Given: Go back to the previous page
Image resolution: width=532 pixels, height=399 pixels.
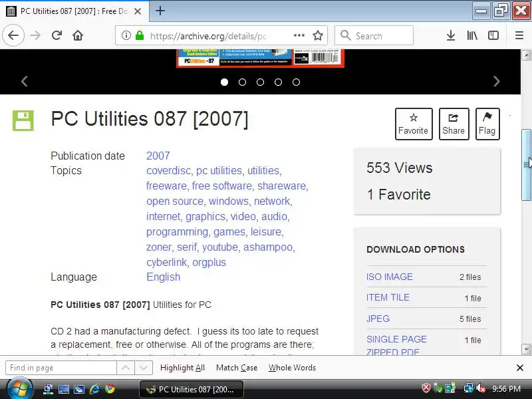Looking at the screenshot, I should [x=13, y=35].
